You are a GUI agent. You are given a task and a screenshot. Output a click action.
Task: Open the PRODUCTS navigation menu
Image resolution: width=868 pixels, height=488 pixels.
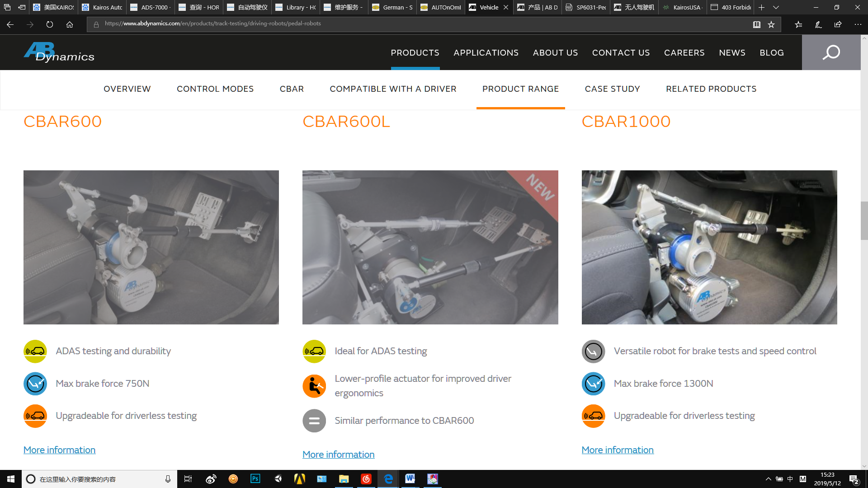click(x=415, y=53)
